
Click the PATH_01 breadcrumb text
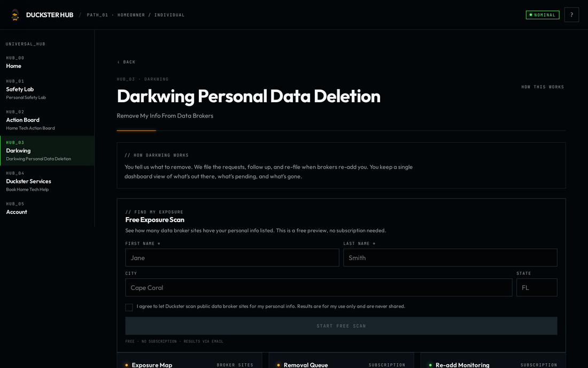(x=97, y=15)
